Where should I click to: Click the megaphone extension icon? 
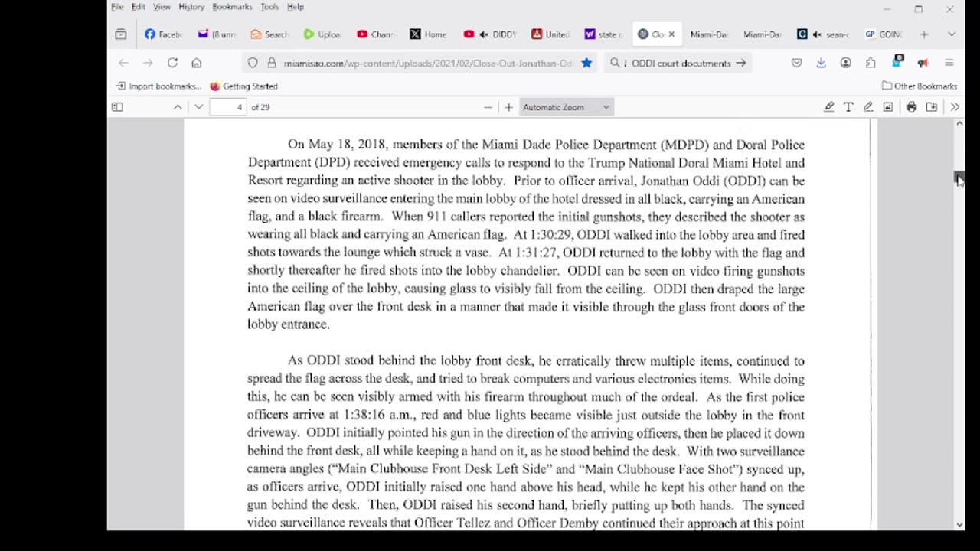click(x=923, y=64)
